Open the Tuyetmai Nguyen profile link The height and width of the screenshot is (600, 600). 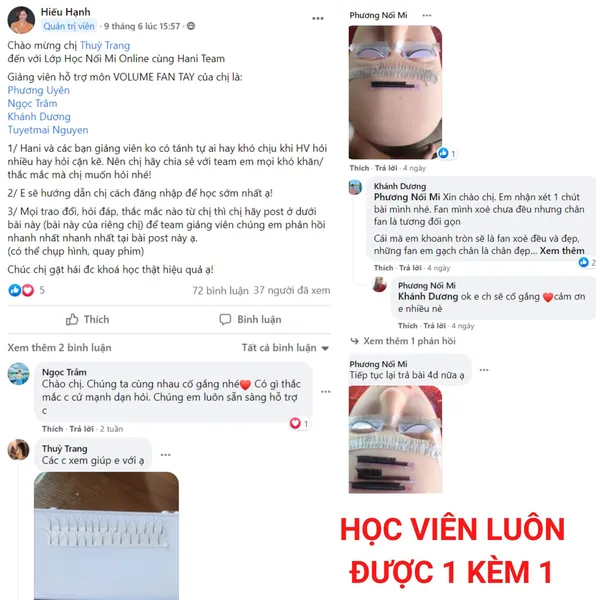[48, 130]
